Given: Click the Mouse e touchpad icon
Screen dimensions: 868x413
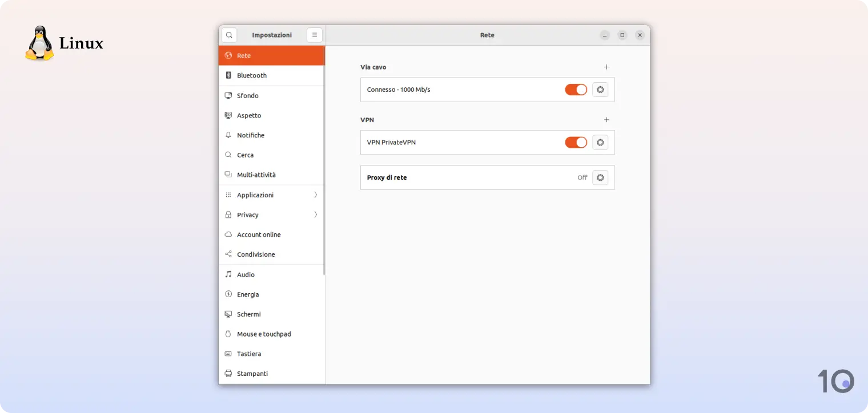Looking at the screenshot, I should pos(228,334).
